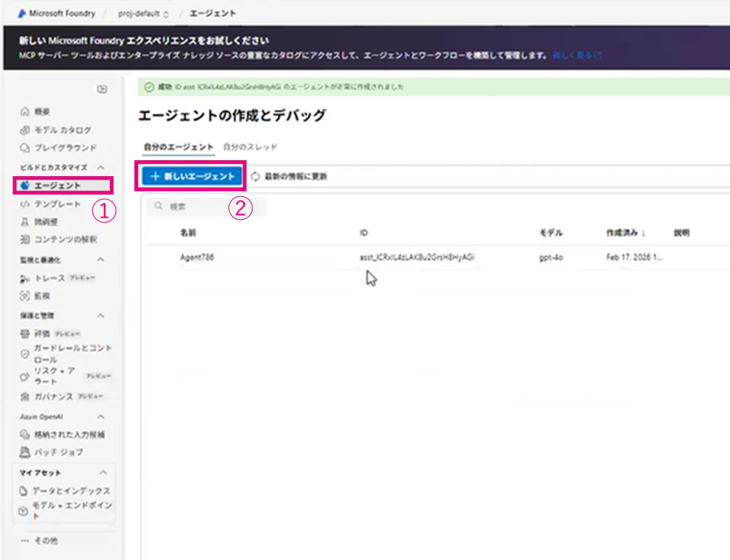Viewport: 730px width, 560px height.
Task: Open the モデル カタログ sidebar item
Action: [x=63, y=130]
